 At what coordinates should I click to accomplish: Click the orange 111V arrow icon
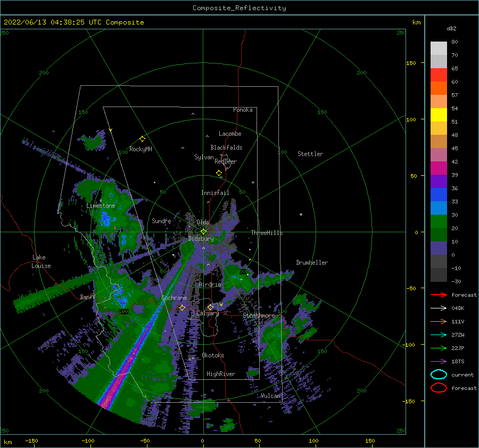tap(439, 321)
